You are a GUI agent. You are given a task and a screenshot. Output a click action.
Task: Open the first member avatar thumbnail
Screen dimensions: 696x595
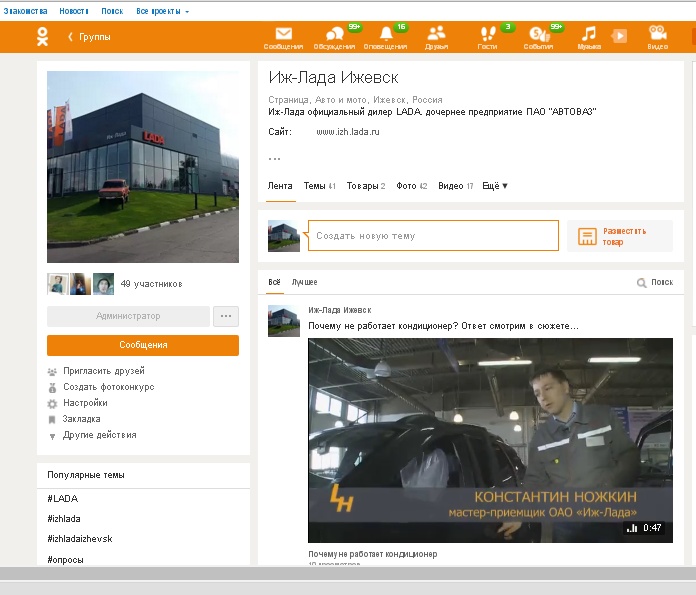[58, 284]
